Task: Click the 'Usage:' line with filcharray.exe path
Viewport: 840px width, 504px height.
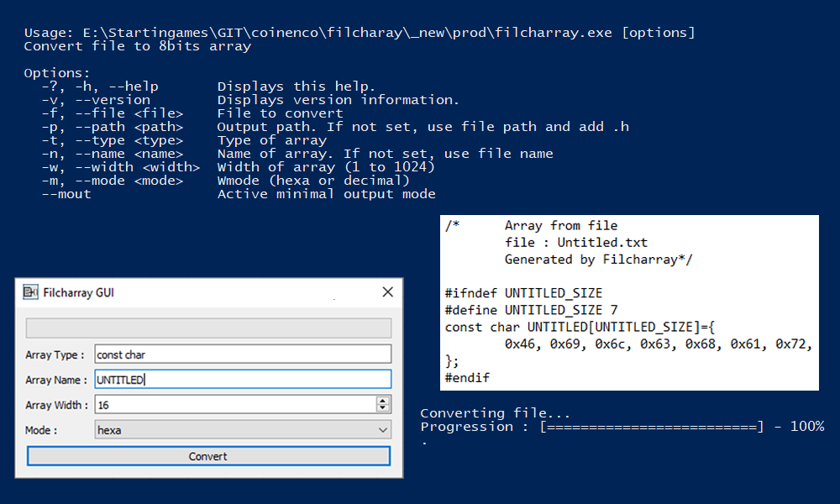Action: 360,33
